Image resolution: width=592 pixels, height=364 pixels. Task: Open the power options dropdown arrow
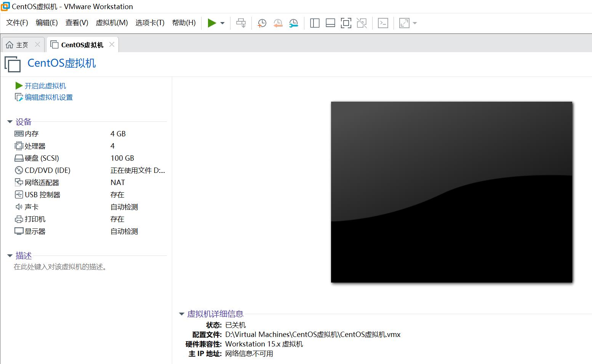tap(222, 23)
